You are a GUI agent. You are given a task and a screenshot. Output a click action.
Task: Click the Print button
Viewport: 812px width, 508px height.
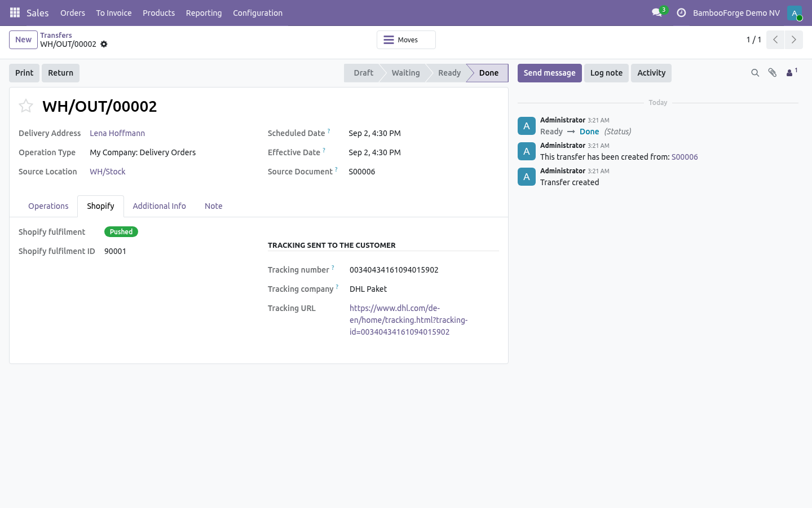24,73
